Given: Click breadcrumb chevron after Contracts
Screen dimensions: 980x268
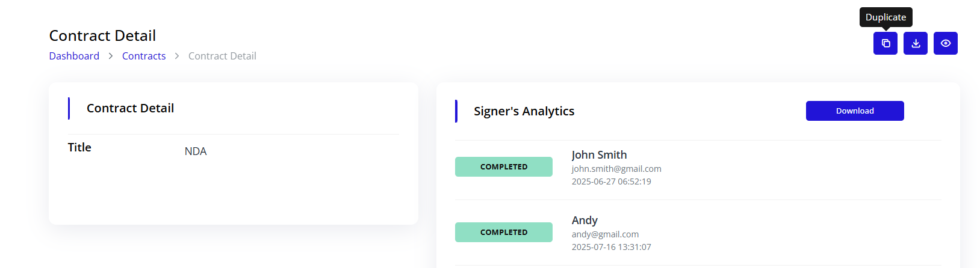Looking at the screenshot, I should click(x=177, y=56).
